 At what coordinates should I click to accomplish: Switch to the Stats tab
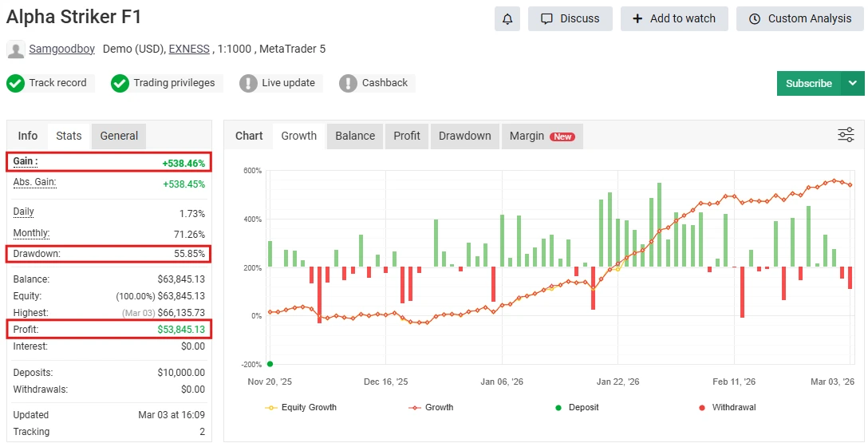click(69, 136)
